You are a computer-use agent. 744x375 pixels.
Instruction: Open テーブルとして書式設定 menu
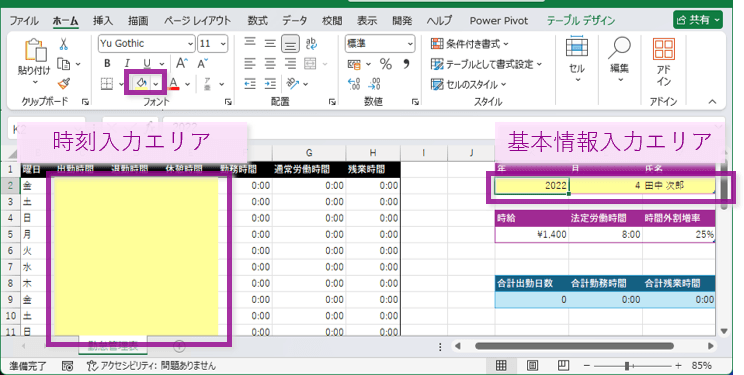pos(486,64)
